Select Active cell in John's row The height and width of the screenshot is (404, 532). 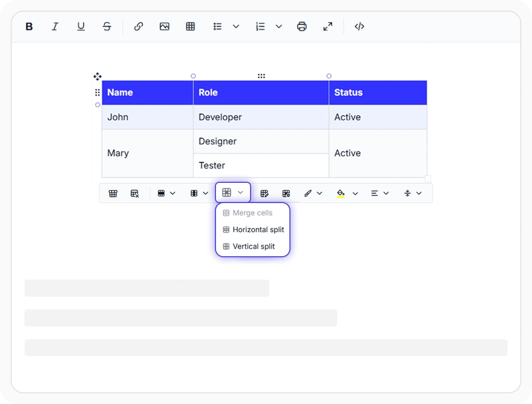pos(378,117)
